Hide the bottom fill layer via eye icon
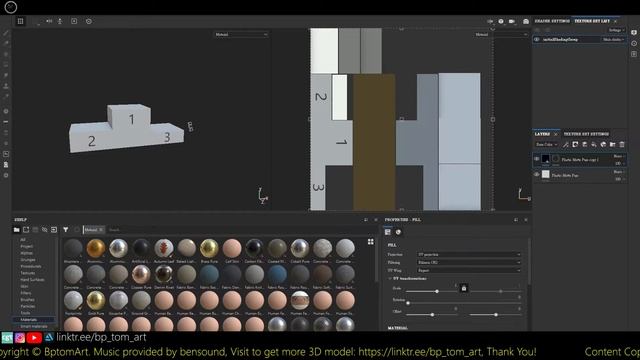The width and height of the screenshot is (640, 360). pyautogui.click(x=537, y=175)
